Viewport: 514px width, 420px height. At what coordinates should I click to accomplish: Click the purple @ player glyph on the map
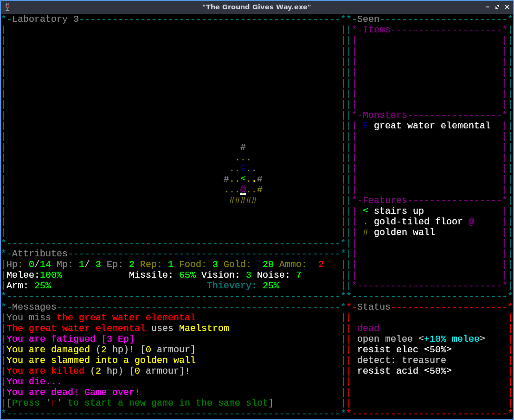[243, 189]
